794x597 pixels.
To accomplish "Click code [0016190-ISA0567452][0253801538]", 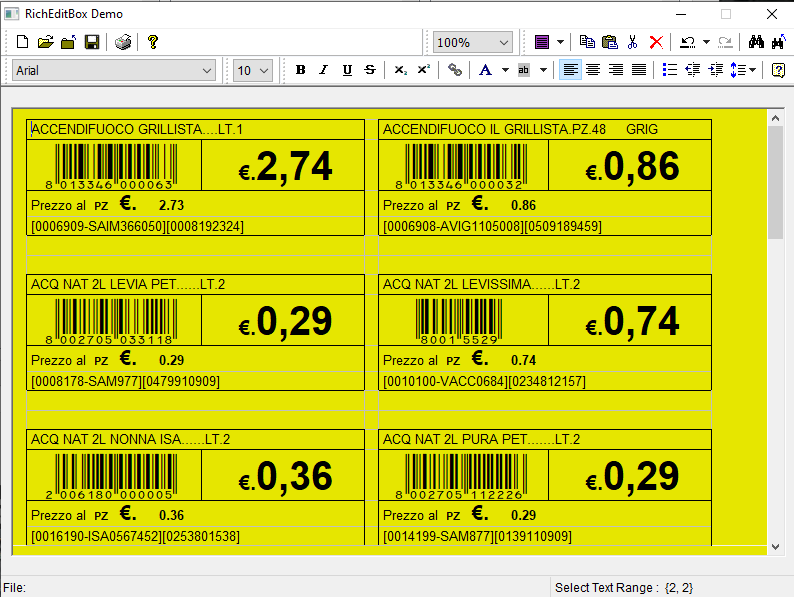I will click(135, 536).
